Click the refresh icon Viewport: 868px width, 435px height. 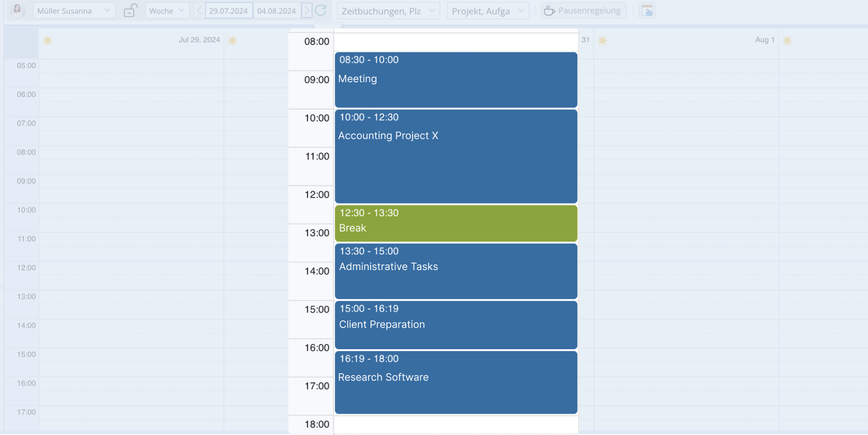click(x=321, y=11)
